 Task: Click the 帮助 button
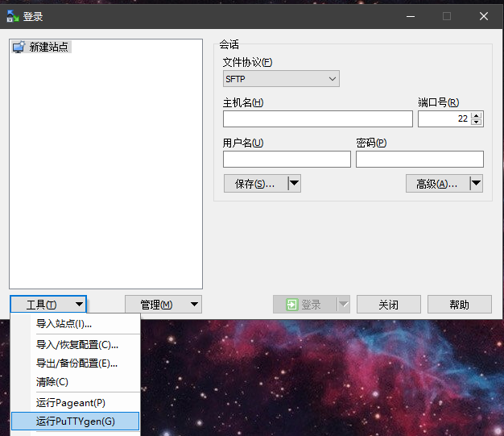tap(459, 305)
